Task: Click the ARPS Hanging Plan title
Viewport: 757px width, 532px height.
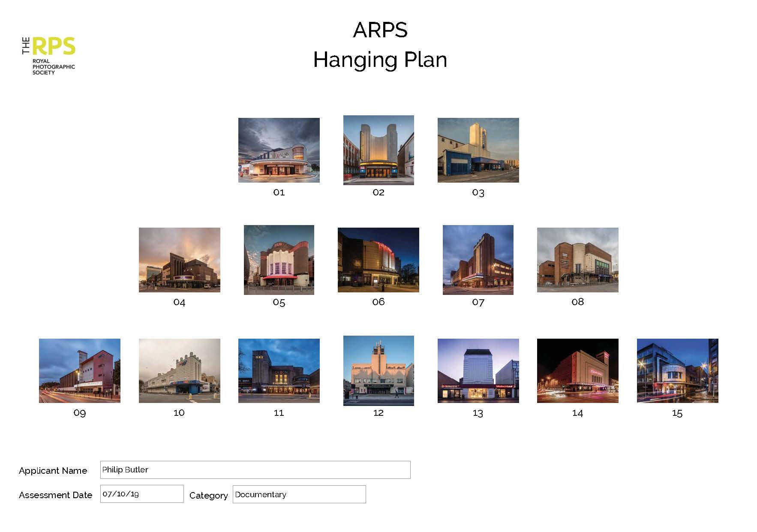Action: (380, 45)
